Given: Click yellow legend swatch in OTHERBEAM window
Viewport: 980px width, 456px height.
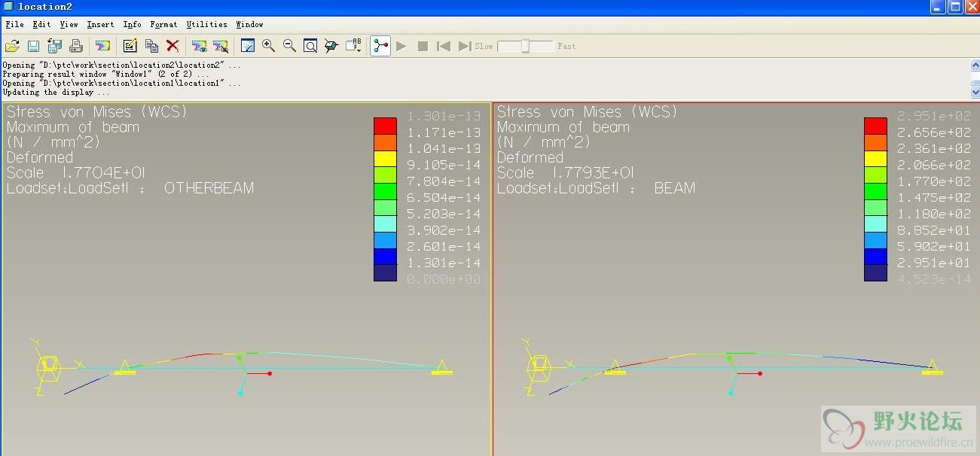Looking at the screenshot, I should tap(385, 158).
